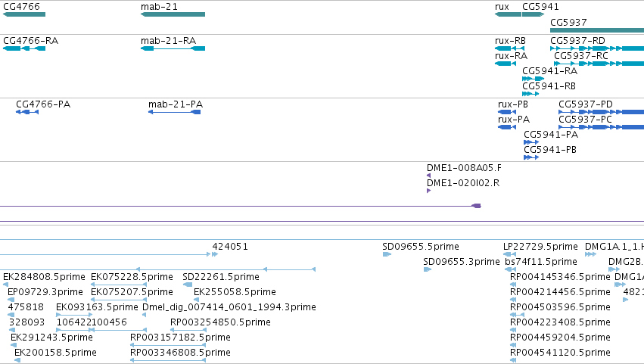The width and height of the screenshot is (644, 364).
Task: Select the RP004459204.5prime EST label
Action: point(560,338)
